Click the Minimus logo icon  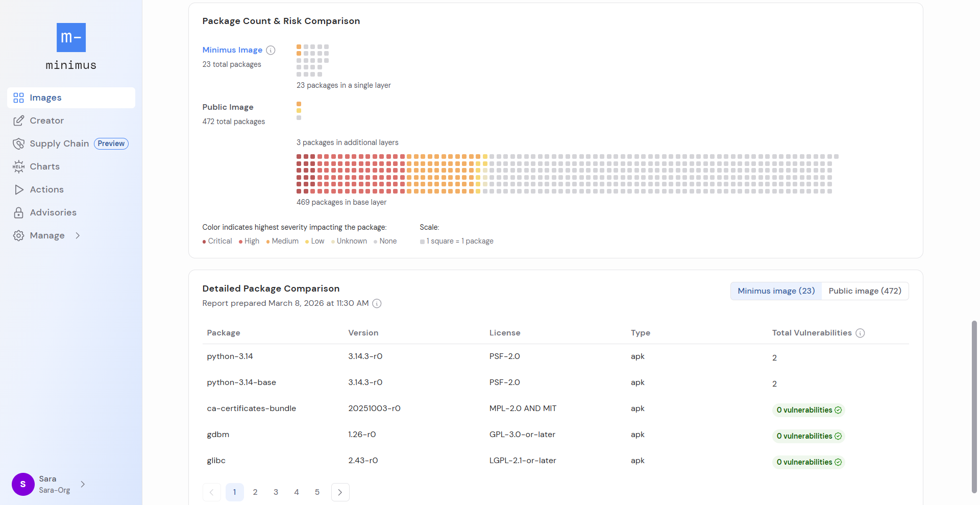(71, 37)
